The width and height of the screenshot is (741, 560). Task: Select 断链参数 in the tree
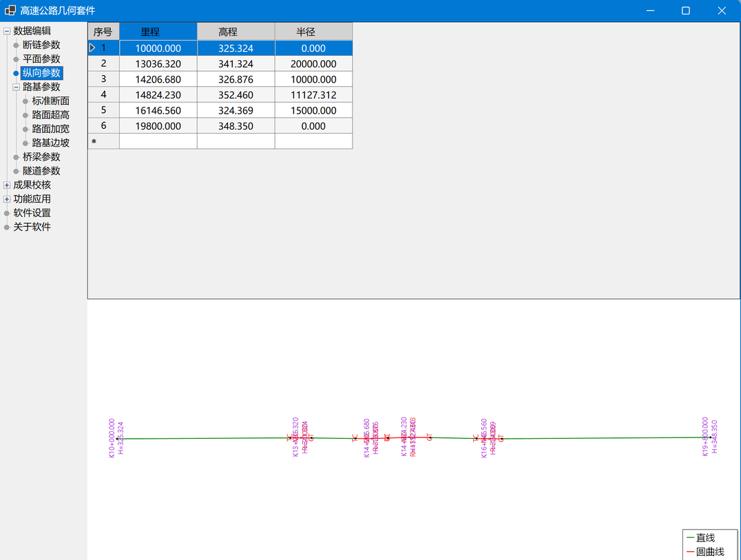[x=41, y=45]
